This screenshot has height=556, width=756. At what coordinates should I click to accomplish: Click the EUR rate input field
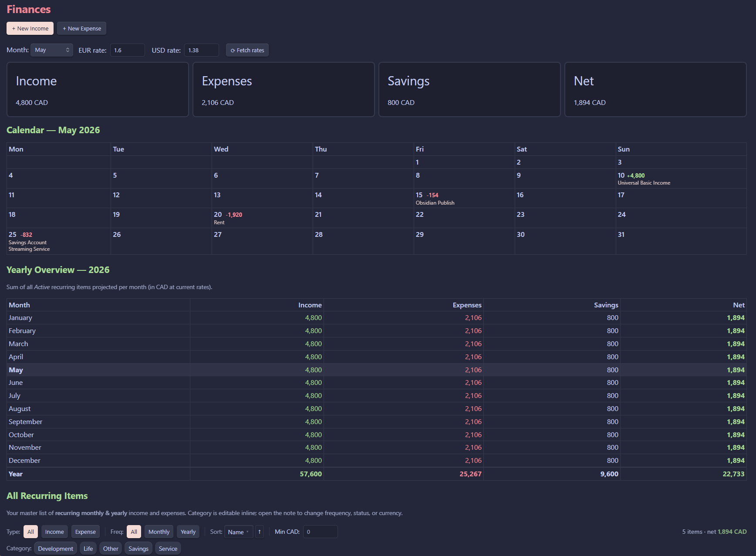pyautogui.click(x=127, y=50)
